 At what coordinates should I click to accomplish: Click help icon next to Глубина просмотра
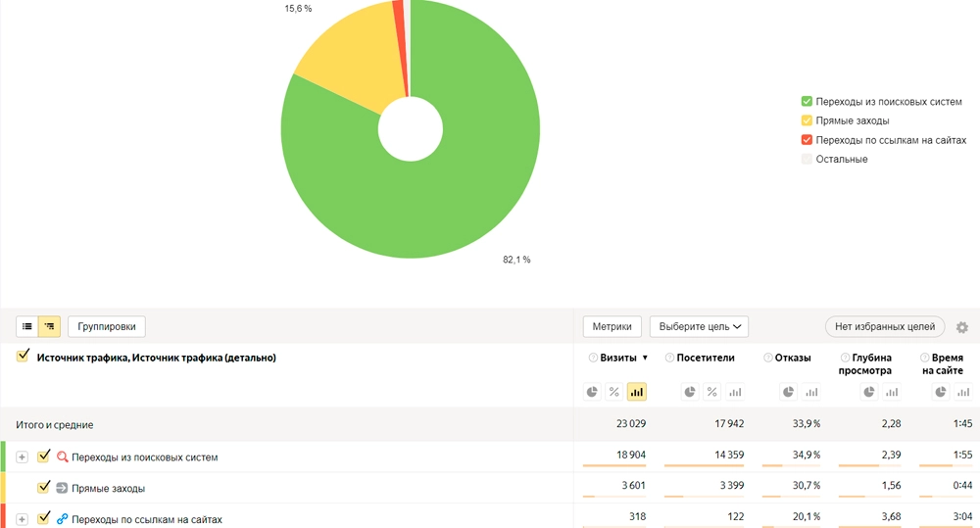(845, 358)
